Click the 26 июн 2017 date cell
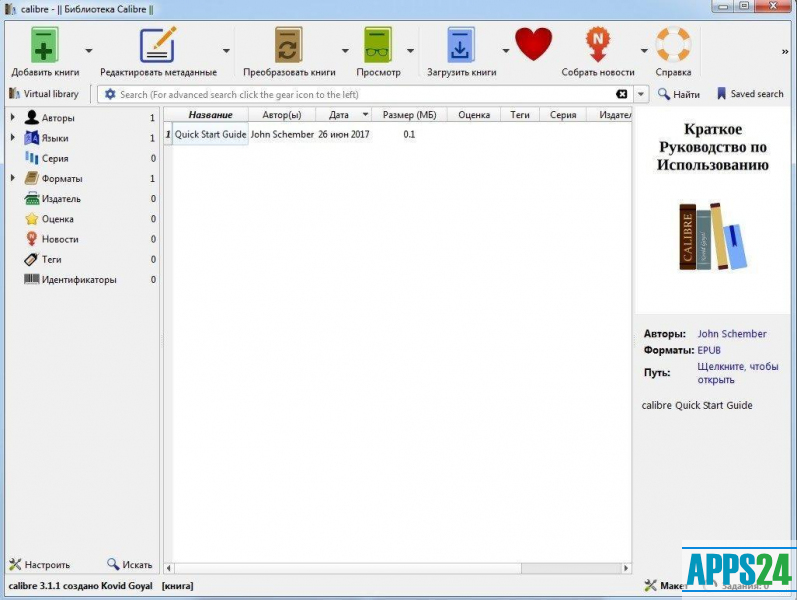This screenshot has height=600, width=797. coord(344,134)
